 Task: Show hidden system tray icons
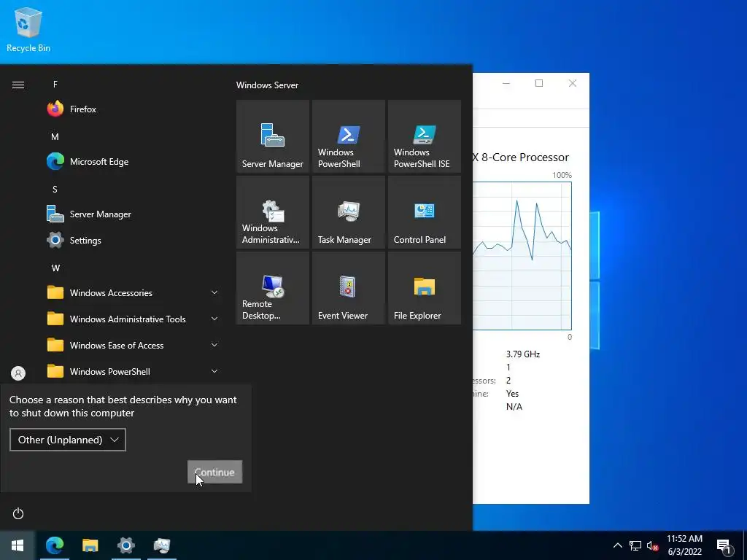click(617, 545)
